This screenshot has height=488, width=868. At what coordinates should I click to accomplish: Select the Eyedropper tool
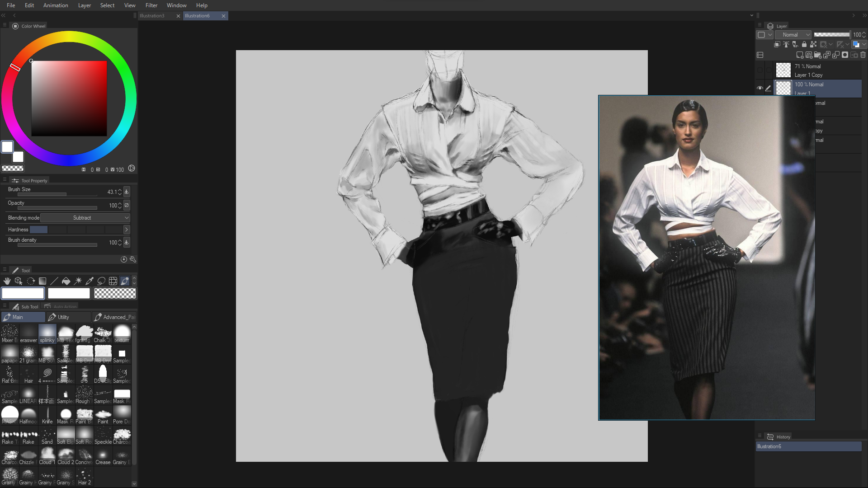(90, 281)
